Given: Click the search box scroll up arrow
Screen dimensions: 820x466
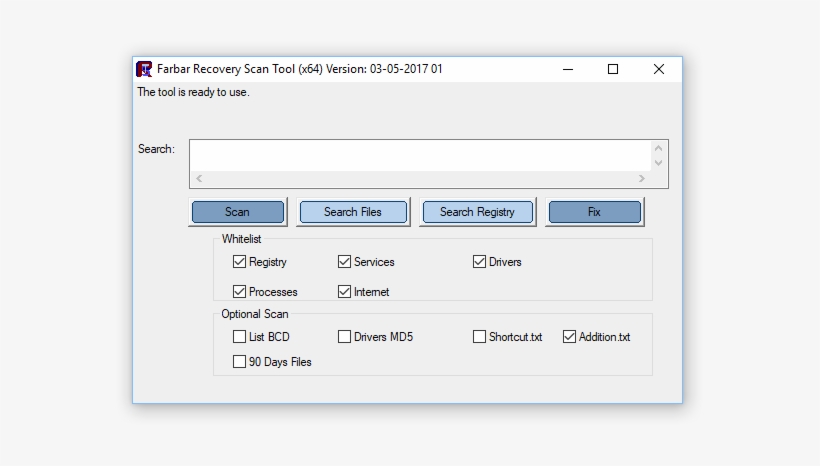Looking at the screenshot, I should coord(658,148).
